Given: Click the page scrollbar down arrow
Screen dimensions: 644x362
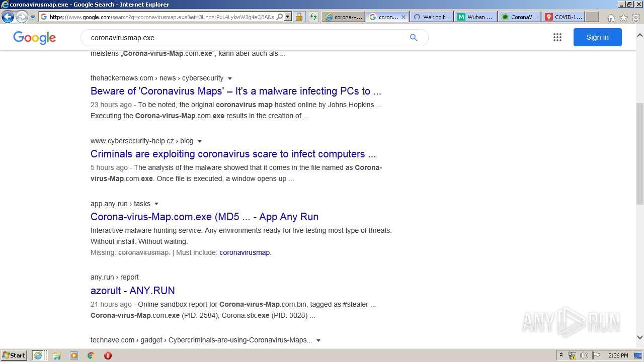Looking at the screenshot, I should pyautogui.click(x=639, y=337).
